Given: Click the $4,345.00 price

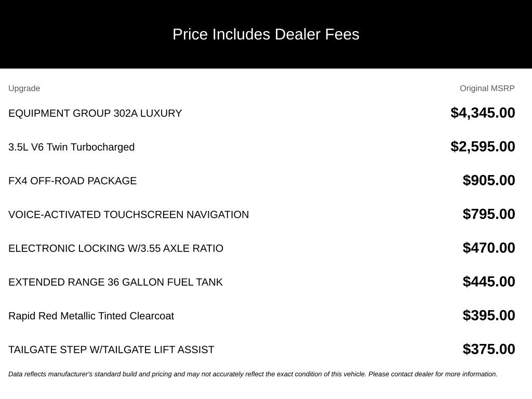Looking at the screenshot, I should coord(483,113).
